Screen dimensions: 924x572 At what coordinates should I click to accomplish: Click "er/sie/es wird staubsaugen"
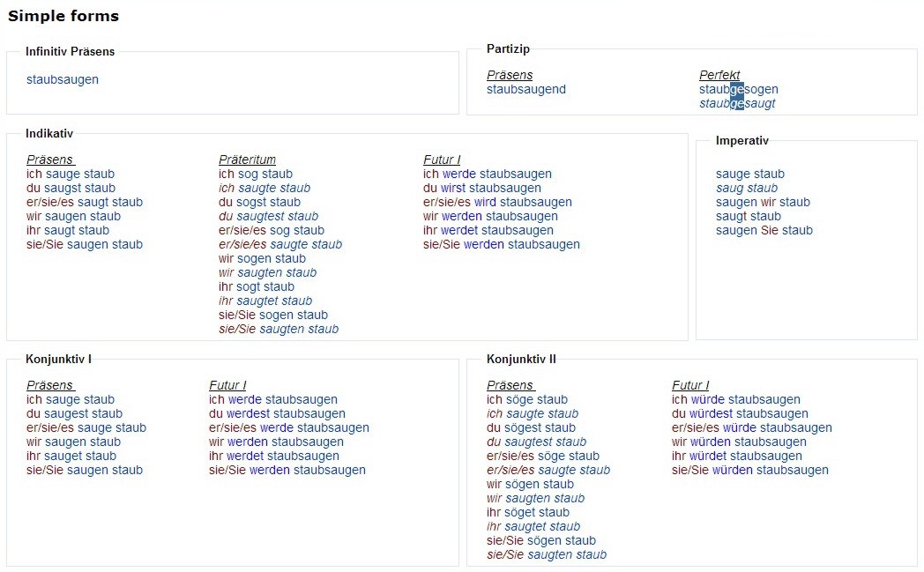497,202
